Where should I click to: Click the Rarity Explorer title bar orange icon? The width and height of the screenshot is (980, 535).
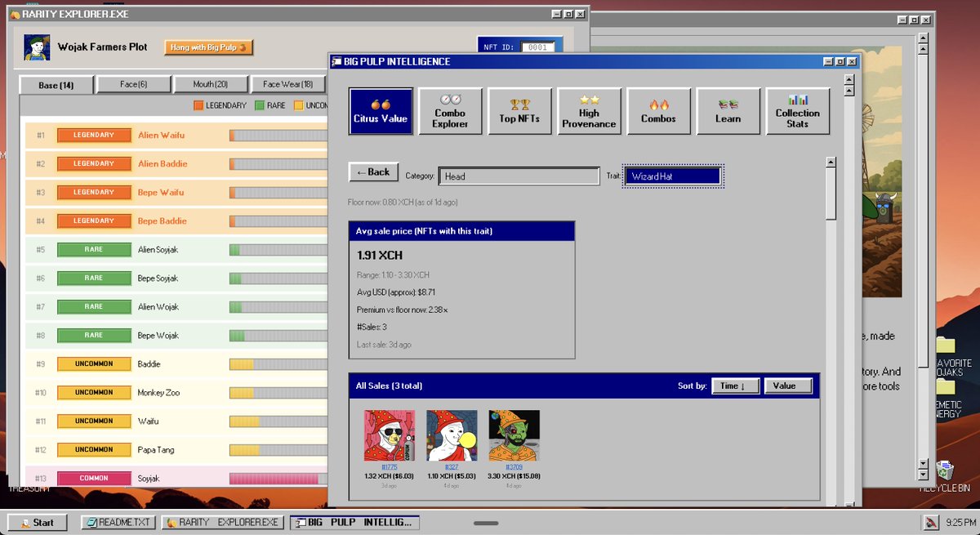[15, 14]
